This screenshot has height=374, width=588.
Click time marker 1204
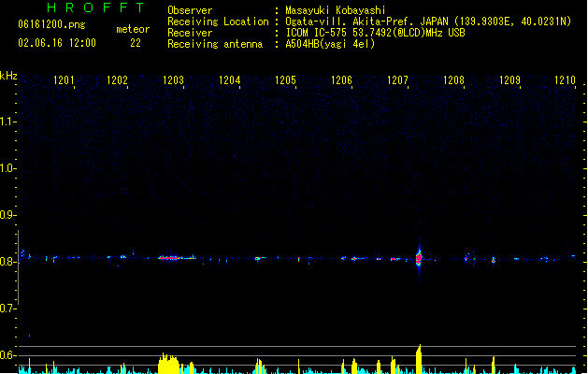point(230,80)
